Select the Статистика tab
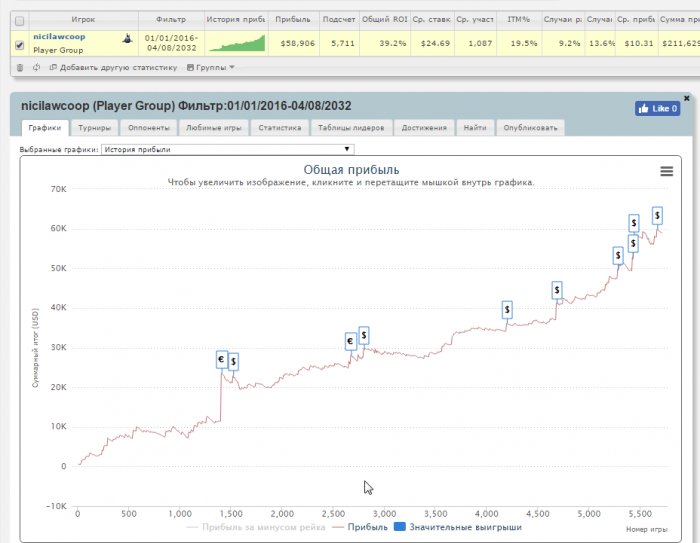Screen dimensions: 700x543 (279, 128)
